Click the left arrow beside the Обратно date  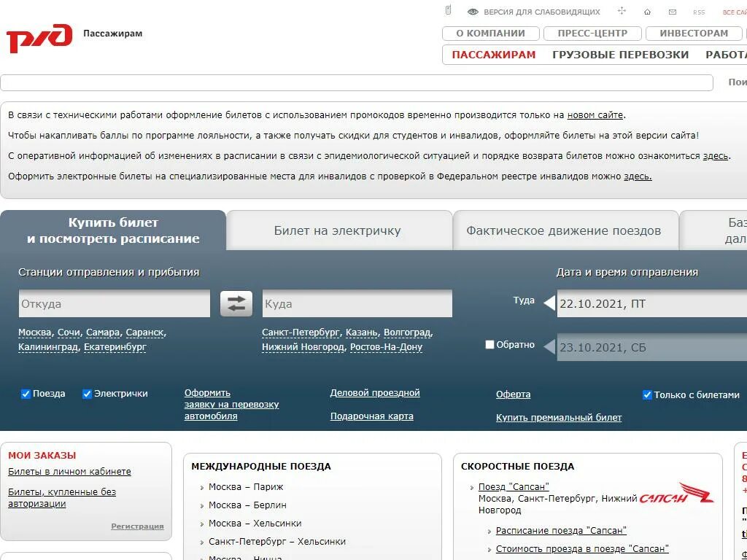click(549, 346)
